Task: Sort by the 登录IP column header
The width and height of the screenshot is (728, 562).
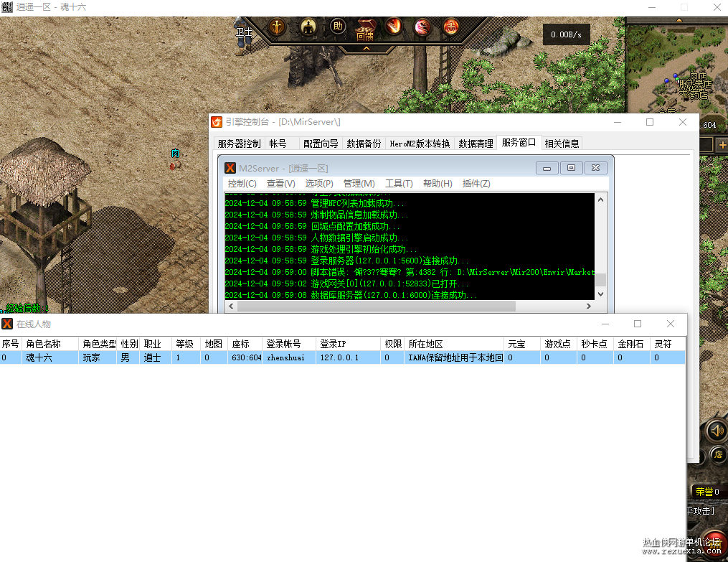Action: coord(348,344)
